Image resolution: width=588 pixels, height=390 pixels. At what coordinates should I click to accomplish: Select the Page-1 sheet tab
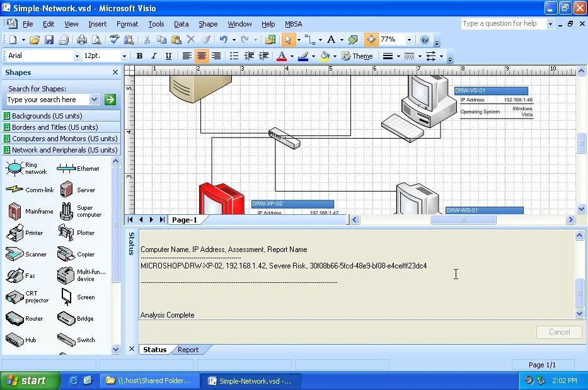(185, 220)
